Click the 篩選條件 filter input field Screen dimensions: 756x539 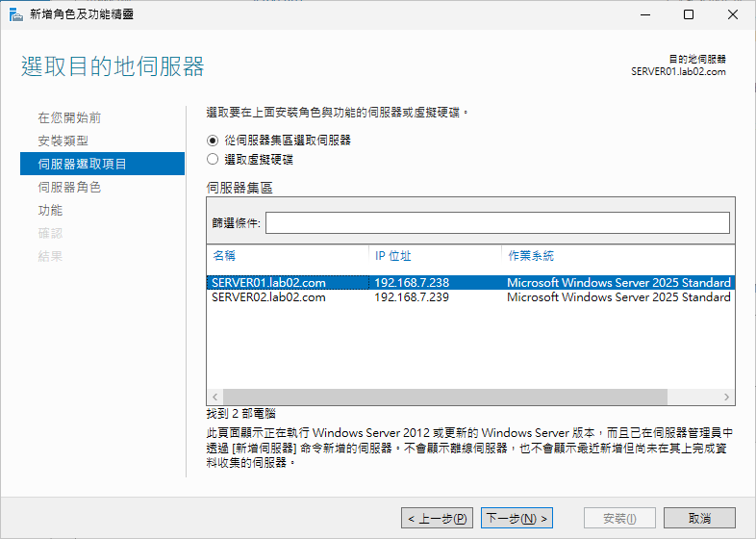[497, 223]
